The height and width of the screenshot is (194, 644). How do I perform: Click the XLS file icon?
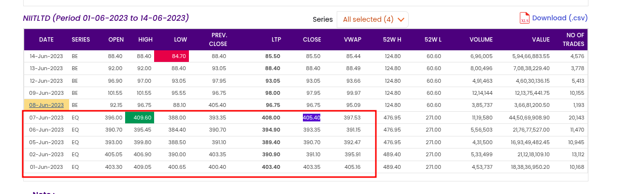(x=525, y=18)
